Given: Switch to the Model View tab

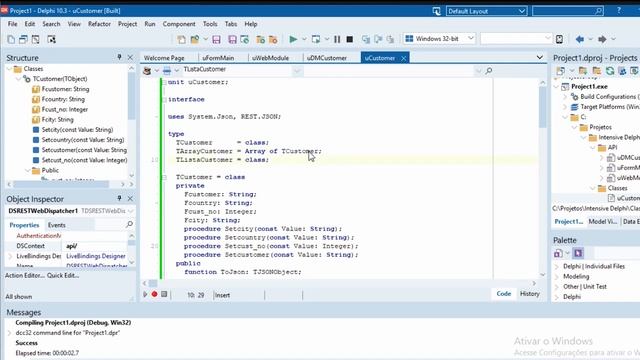Looking at the screenshot, I should pos(602,221).
